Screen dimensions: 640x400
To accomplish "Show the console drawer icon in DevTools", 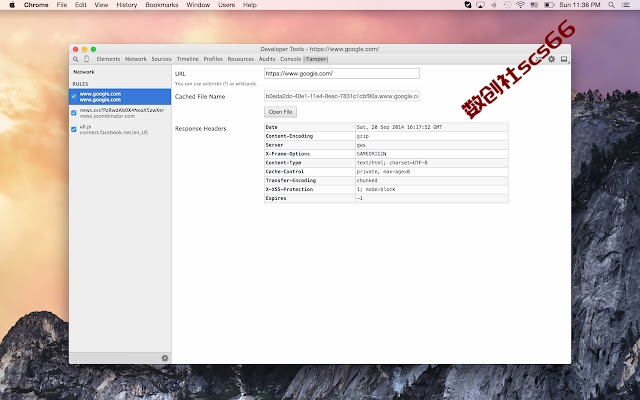I will coord(539,59).
